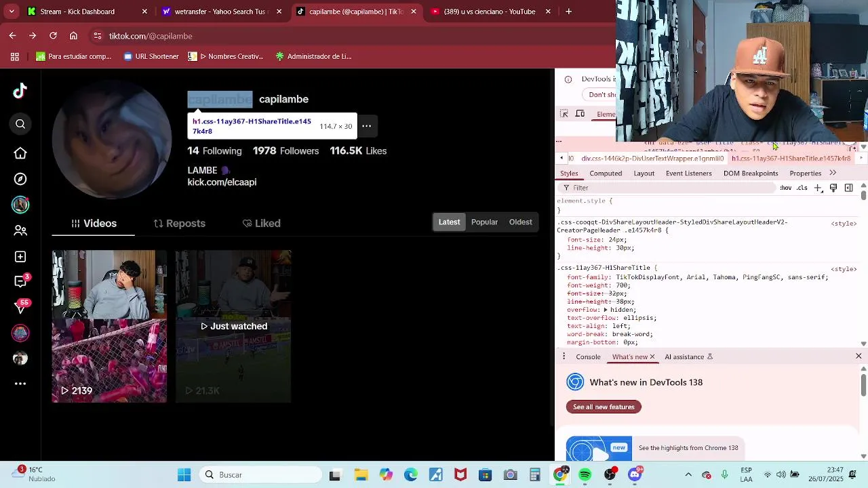This screenshot has width=868, height=488.
Task: Open the Just watched video thumbnail
Action: click(x=233, y=327)
